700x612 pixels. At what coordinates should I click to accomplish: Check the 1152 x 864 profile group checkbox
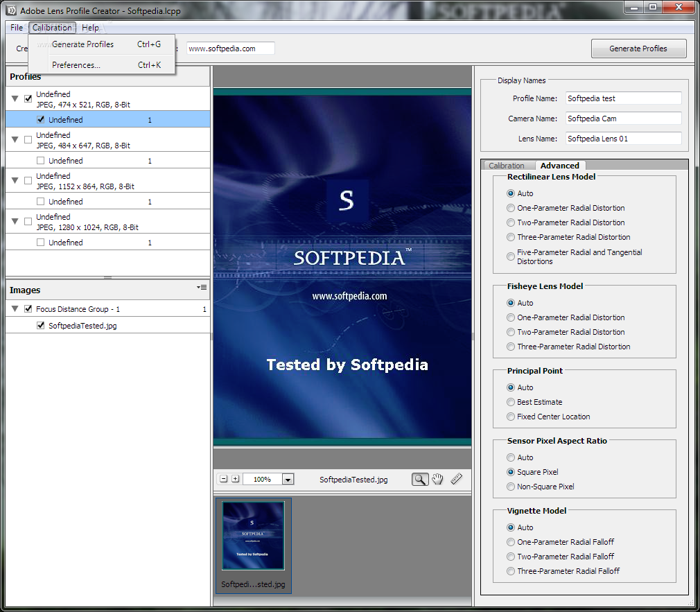pos(28,180)
